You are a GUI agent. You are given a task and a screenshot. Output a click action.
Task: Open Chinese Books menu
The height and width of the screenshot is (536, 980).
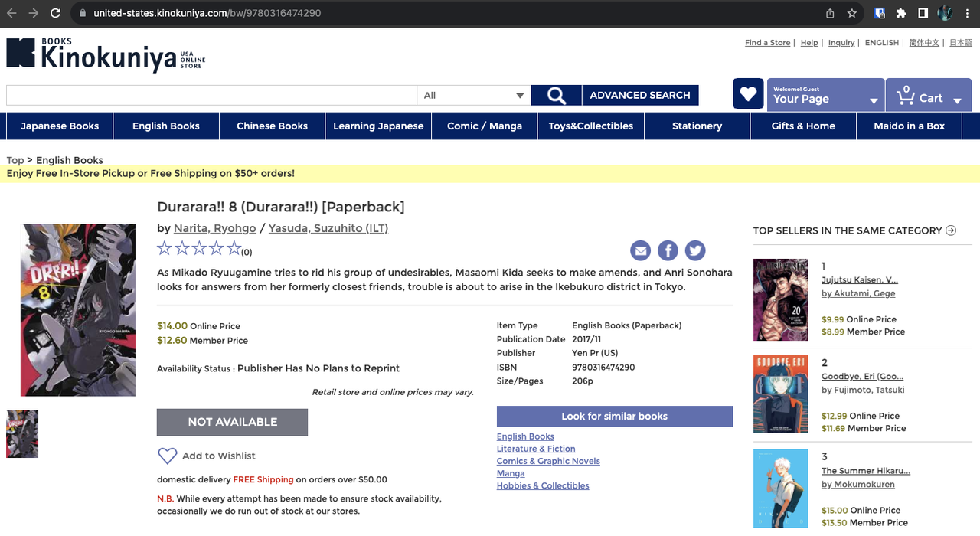pos(272,126)
